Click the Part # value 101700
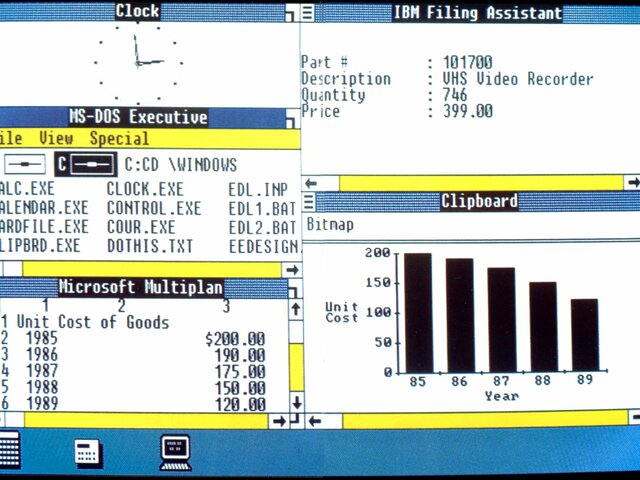640x480 pixels. [467, 63]
